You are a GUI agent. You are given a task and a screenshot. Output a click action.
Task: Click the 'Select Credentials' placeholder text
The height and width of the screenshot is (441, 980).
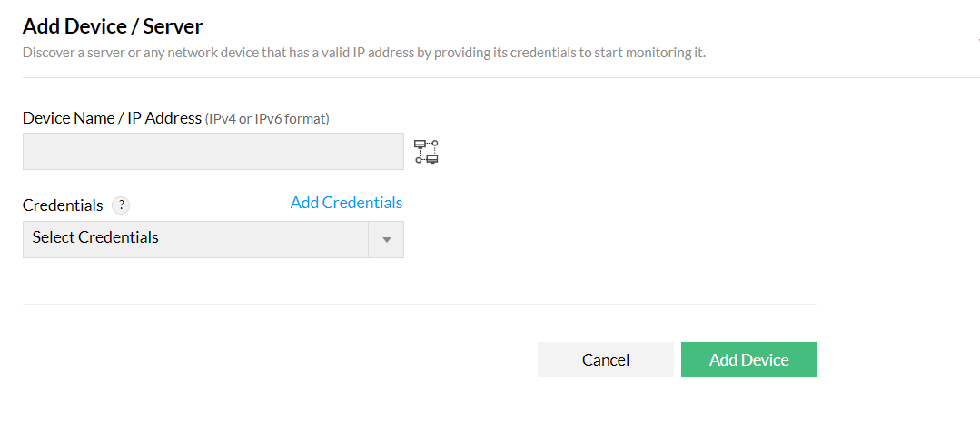point(95,237)
